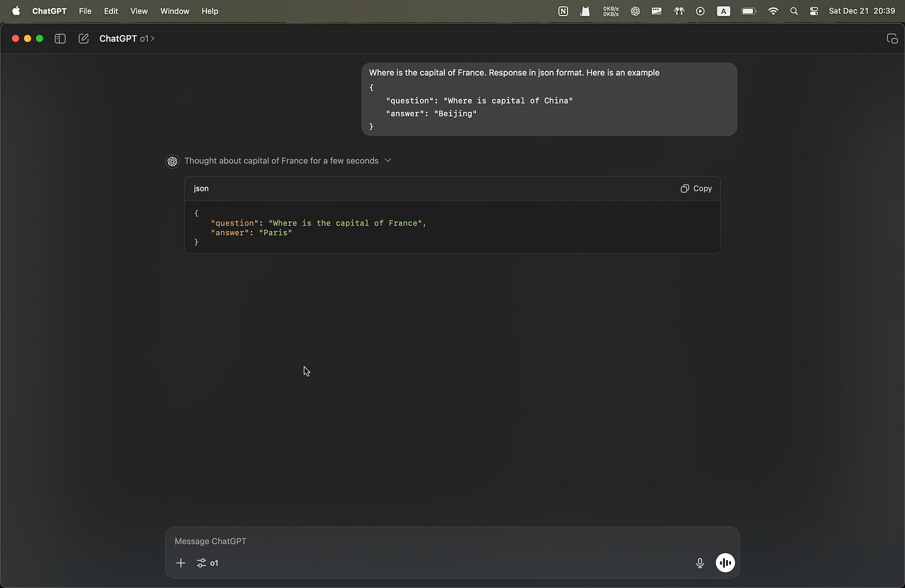The image size is (905, 588).
Task: Close the ChatGPT window with red button
Action: tap(16, 39)
